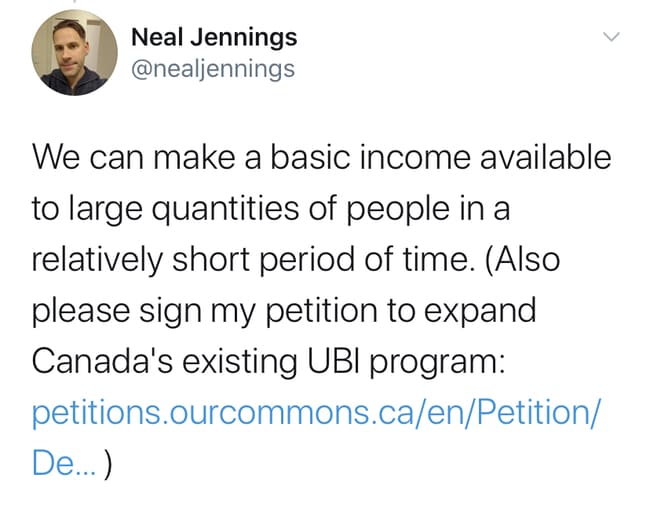Click the word "expand" in the tweet
The width and height of the screenshot is (650, 511).
[x=480, y=312]
